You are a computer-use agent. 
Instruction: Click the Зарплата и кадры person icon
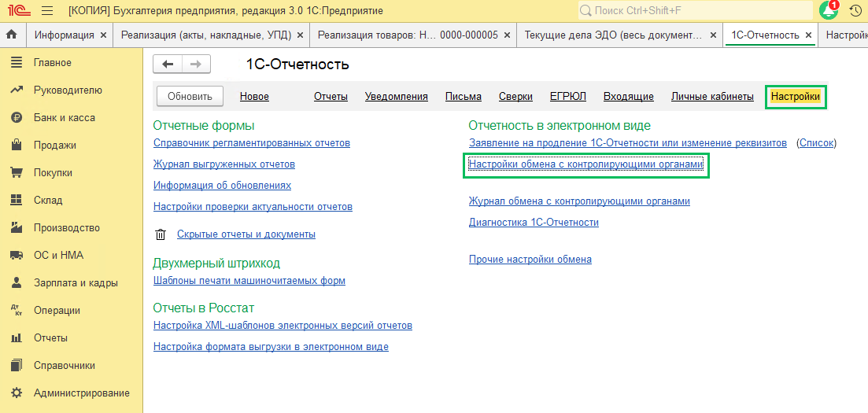17,282
